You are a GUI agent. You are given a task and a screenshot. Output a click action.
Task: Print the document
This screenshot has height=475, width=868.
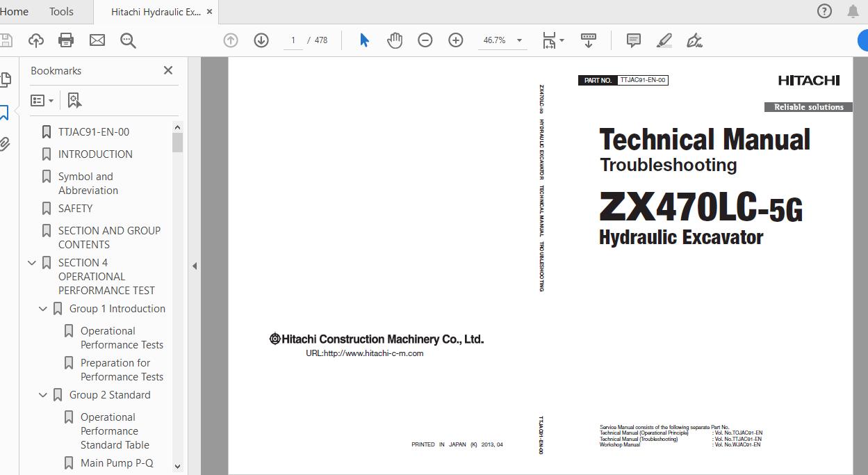coord(65,40)
